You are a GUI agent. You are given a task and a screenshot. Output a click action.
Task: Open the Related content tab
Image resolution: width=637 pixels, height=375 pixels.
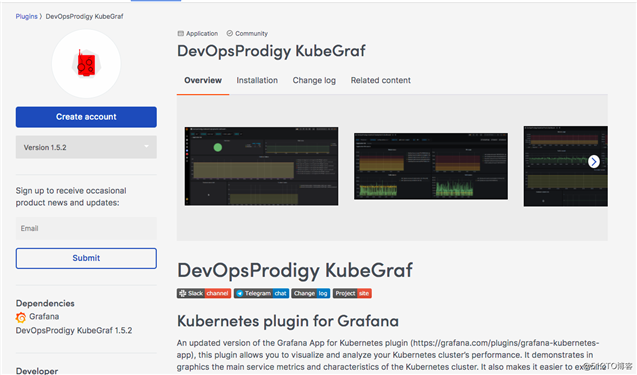381,80
